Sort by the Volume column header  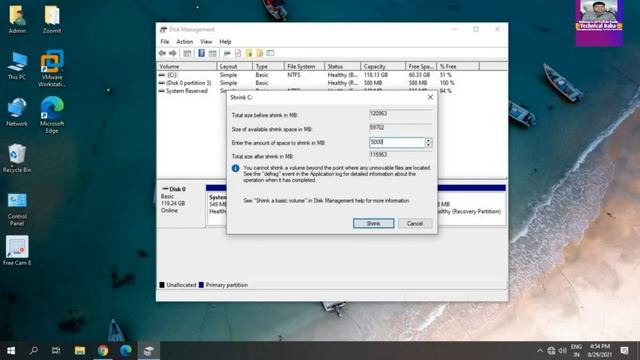tap(187, 66)
